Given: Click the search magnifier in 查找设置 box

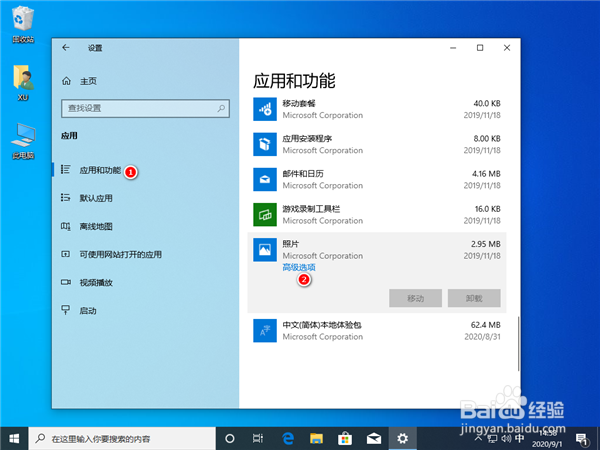Looking at the screenshot, I should pyautogui.click(x=221, y=108).
